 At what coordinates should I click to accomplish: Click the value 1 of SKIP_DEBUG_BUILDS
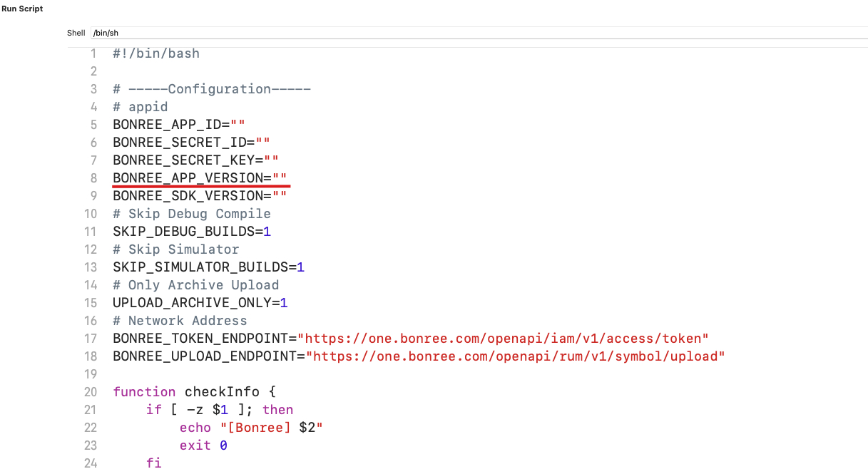point(267,232)
